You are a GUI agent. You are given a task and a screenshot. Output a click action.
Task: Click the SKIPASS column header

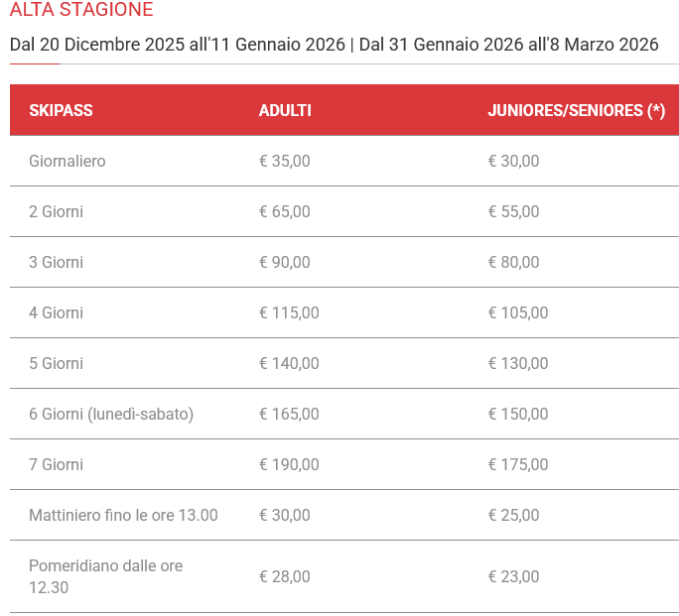tap(61, 110)
